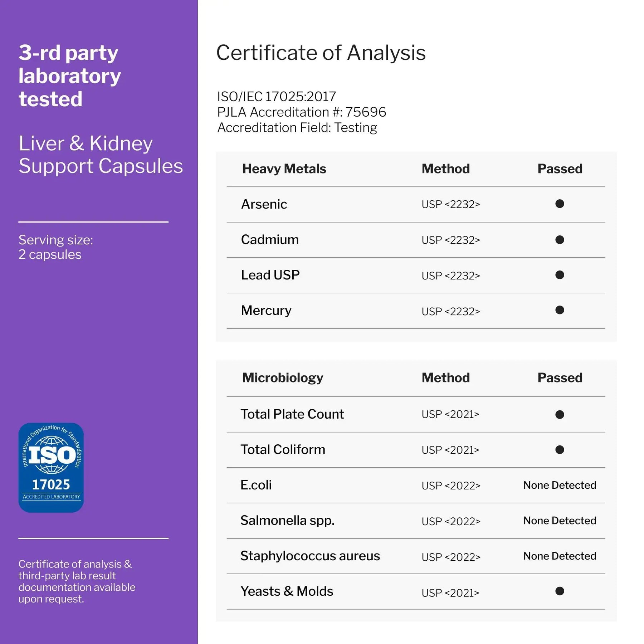The height and width of the screenshot is (644, 644).
Task: Click the Total Plate Count passed dot
Action: pos(560,414)
